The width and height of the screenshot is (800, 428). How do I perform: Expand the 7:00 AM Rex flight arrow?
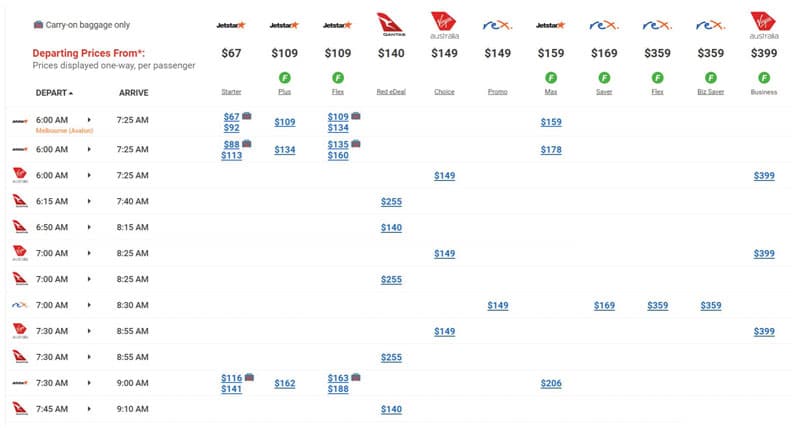[89, 305]
